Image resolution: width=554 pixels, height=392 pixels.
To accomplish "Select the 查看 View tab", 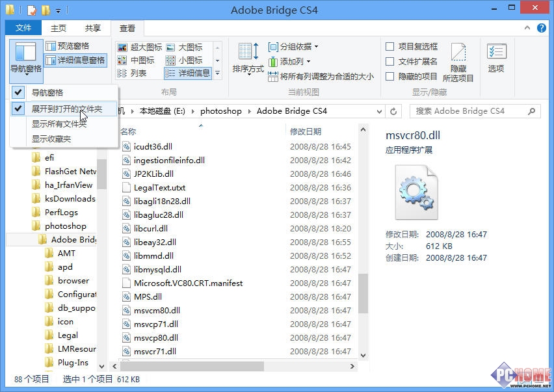I will 127,28.
